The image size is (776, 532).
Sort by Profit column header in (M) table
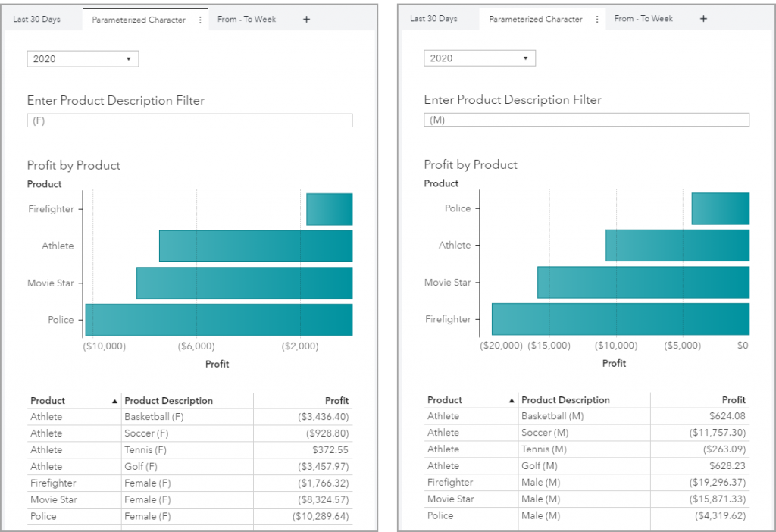734,400
